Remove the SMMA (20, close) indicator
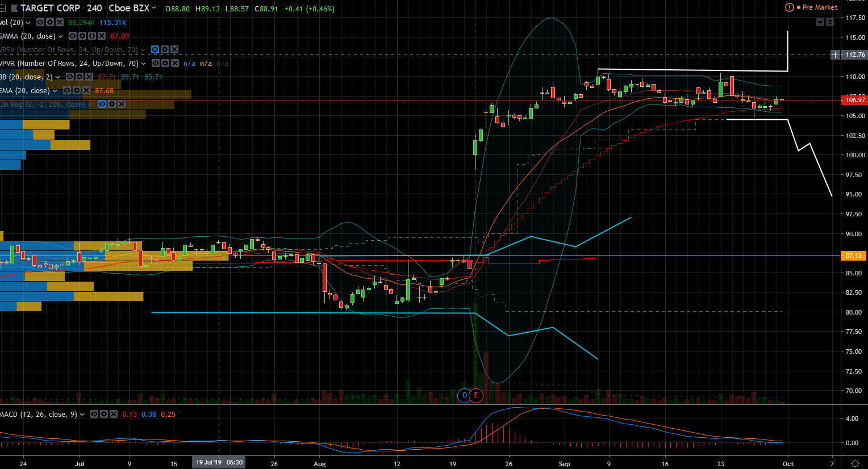868x469 pixels. 102,36
